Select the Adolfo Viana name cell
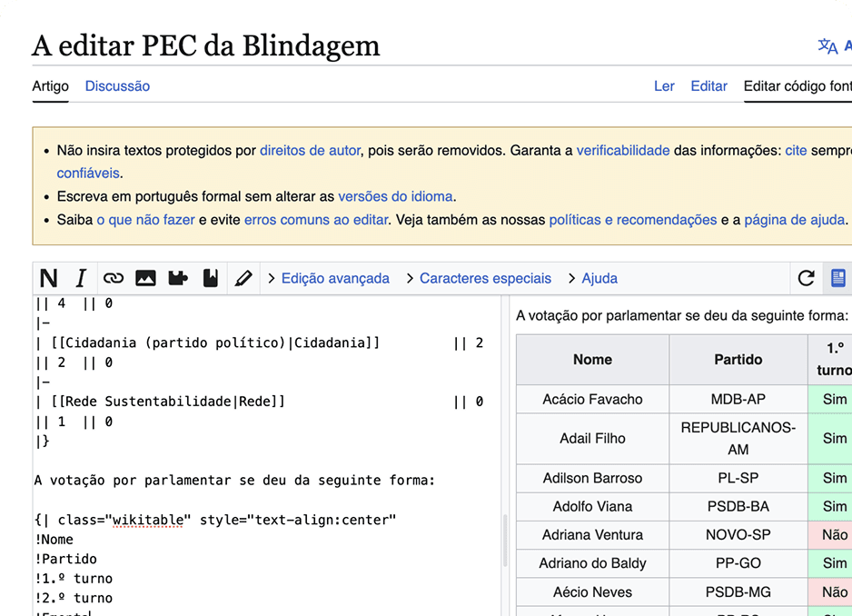The width and height of the screenshot is (852, 616). pos(592,506)
